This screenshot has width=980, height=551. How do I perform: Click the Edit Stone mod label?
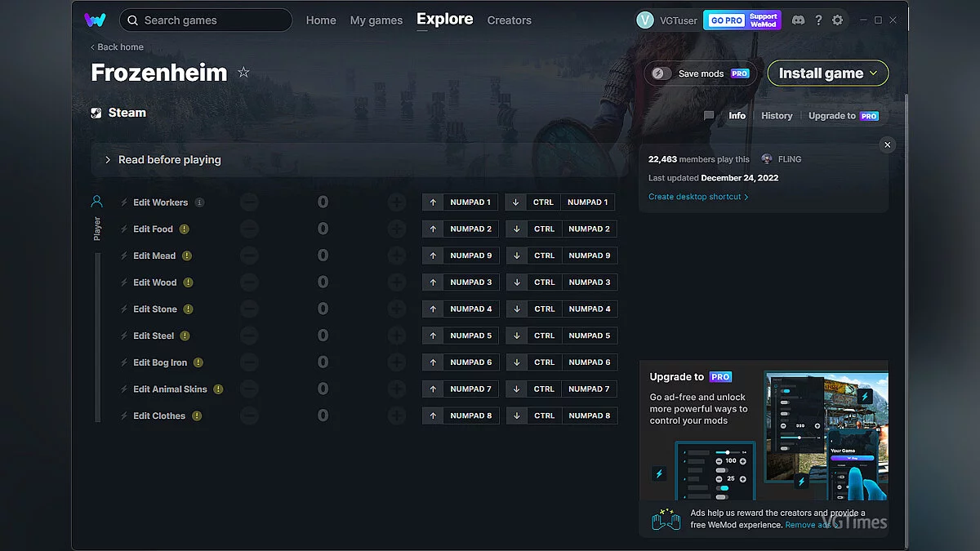(155, 309)
